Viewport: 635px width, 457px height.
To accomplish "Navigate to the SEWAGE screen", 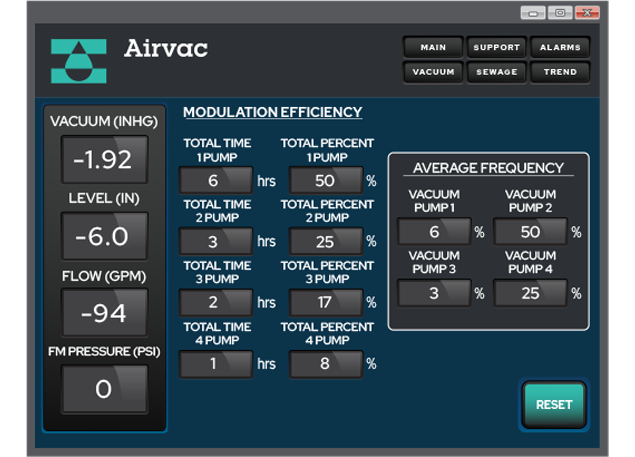I will click(496, 72).
